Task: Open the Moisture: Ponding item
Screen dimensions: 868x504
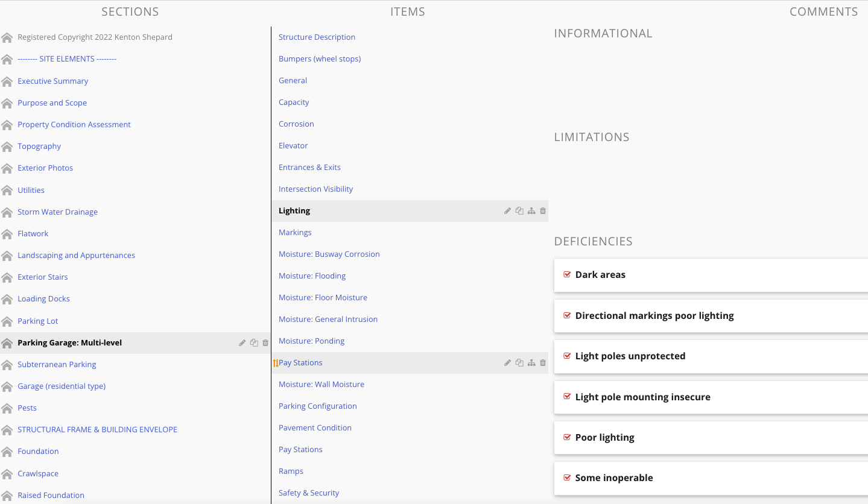Action: 311,341
